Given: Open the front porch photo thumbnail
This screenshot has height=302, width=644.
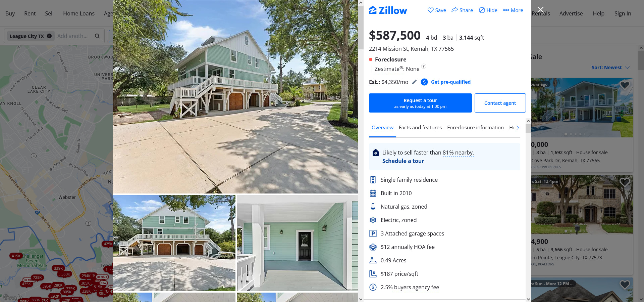Looking at the screenshot, I should pyautogui.click(x=297, y=243).
